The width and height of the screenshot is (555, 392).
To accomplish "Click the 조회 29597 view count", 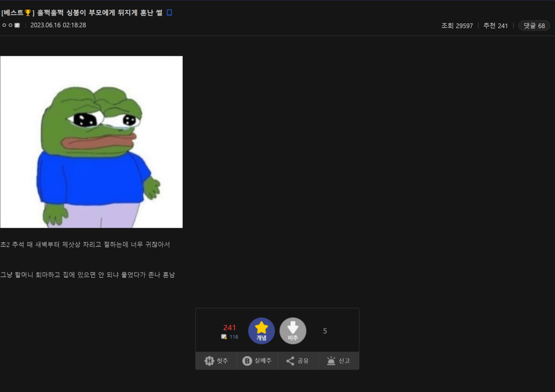I will point(457,26).
